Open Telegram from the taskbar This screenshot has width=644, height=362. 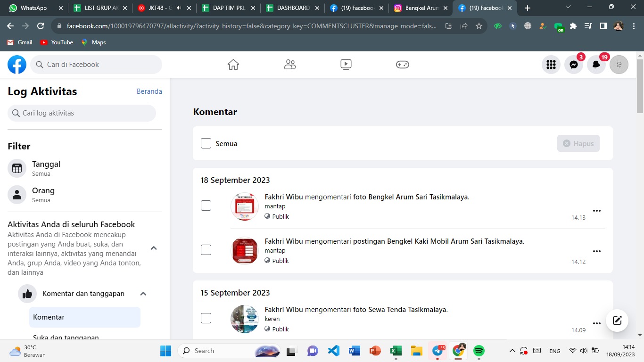pyautogui.click(x=438, y=351)
